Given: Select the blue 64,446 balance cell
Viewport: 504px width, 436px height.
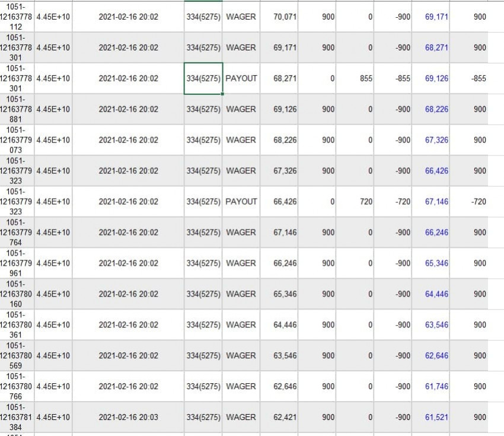Looking at the screenshot, I should pyautogui.click(x=430, y=294).
